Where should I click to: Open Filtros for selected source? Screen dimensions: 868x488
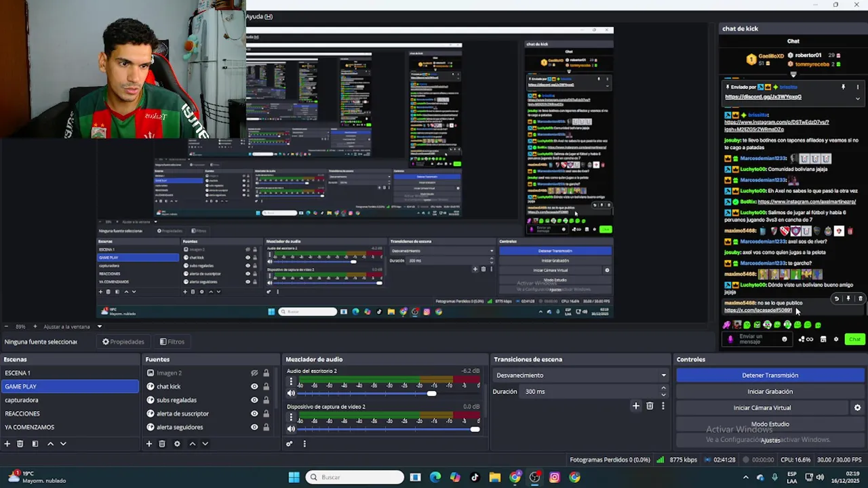(x=172, y=342)
